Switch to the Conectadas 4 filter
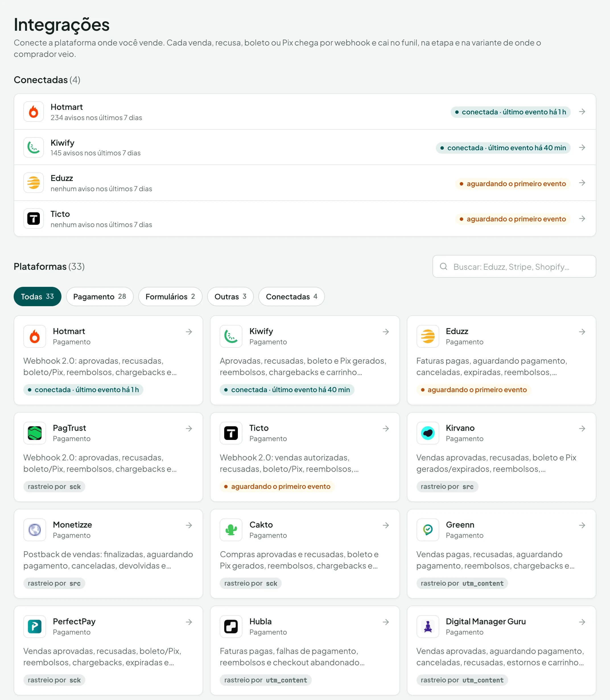Image resolution: width=610 pixels, height=700 pixels. point(291,297)
